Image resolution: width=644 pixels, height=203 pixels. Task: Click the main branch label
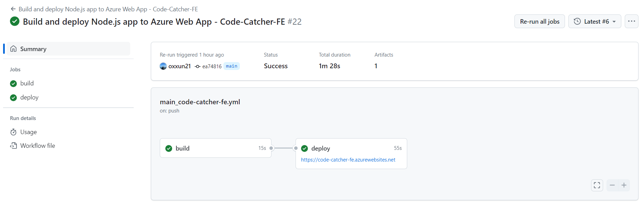tap(232, 66)
